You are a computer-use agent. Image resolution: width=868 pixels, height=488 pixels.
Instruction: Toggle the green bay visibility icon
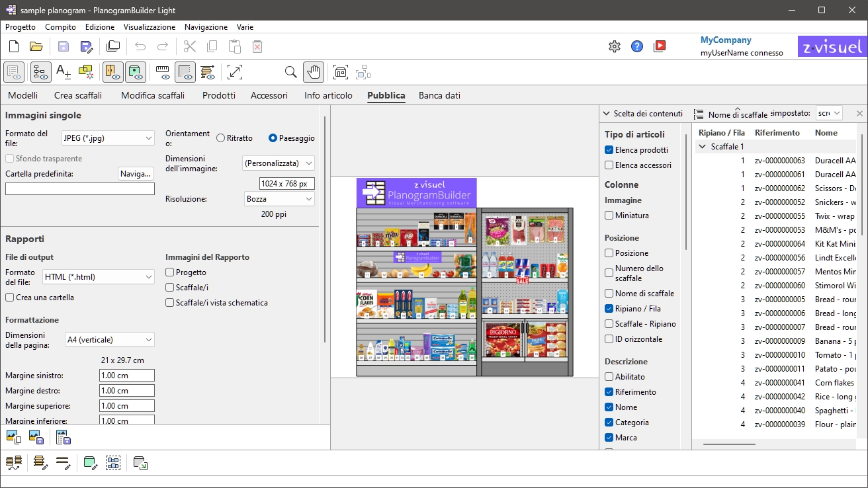pyautogui.click(x=136, y=72)
